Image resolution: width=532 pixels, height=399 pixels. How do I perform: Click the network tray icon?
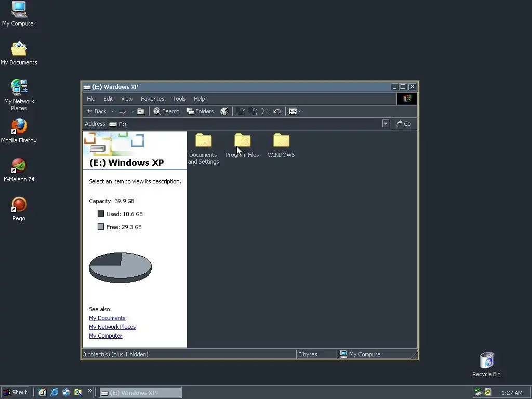coord(478,392)
